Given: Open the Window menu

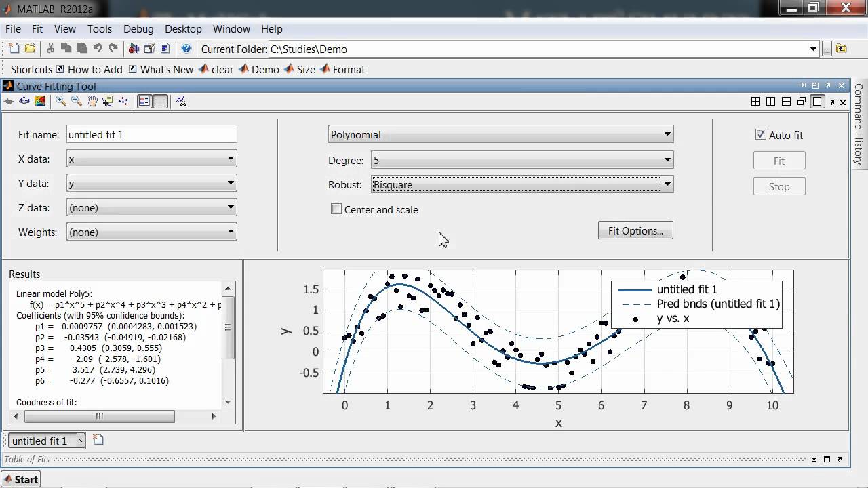Looking at the screenshot, I should pos(231,29).
